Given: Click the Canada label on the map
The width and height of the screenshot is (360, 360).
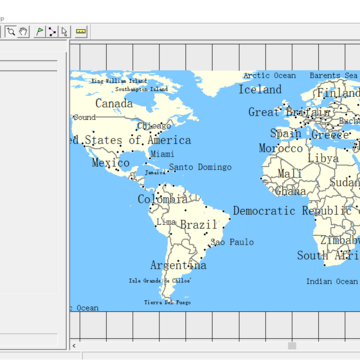Looking at the screenshot, I should coord(114,103).
